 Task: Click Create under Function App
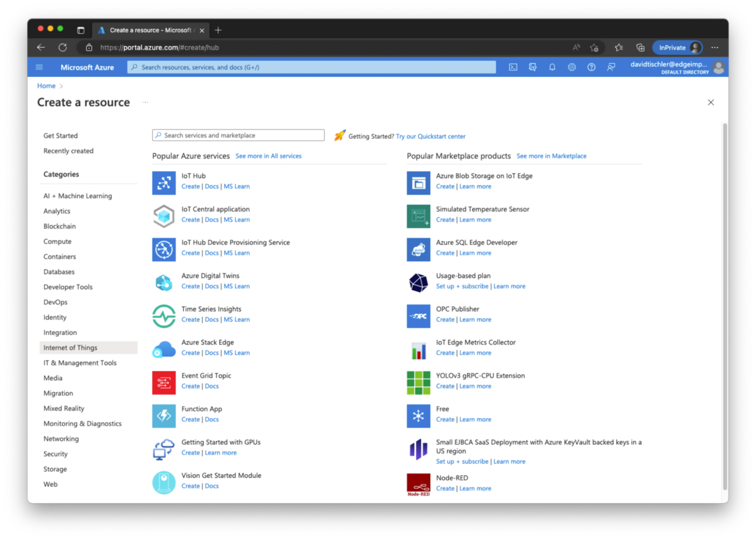(x=191, y=420)
